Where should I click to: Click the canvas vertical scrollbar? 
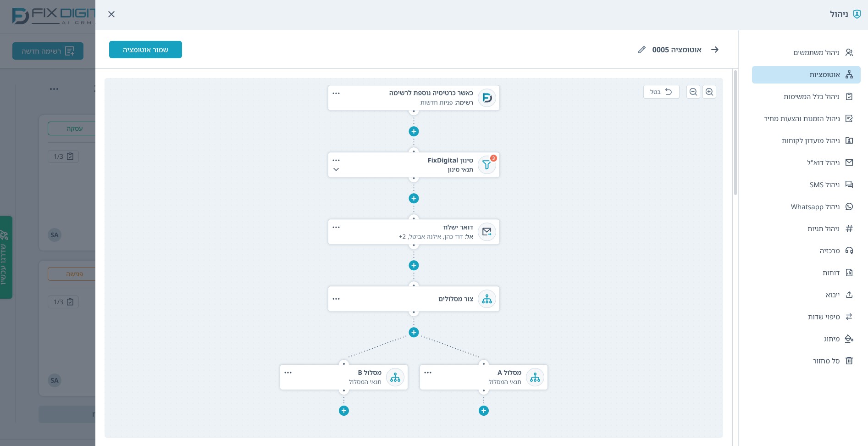pos(735,133)
